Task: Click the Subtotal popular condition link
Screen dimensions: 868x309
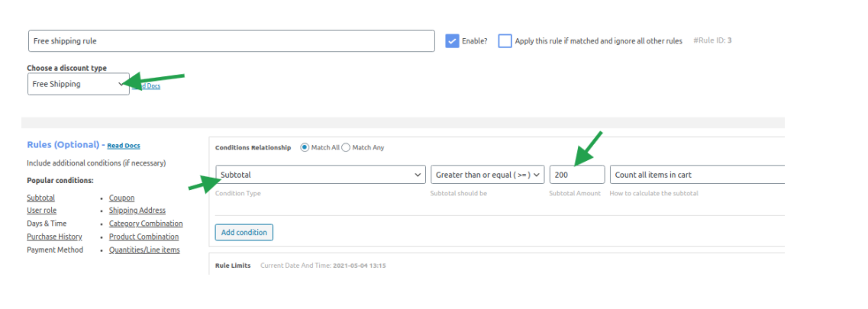Action: (x=40, y=198)
